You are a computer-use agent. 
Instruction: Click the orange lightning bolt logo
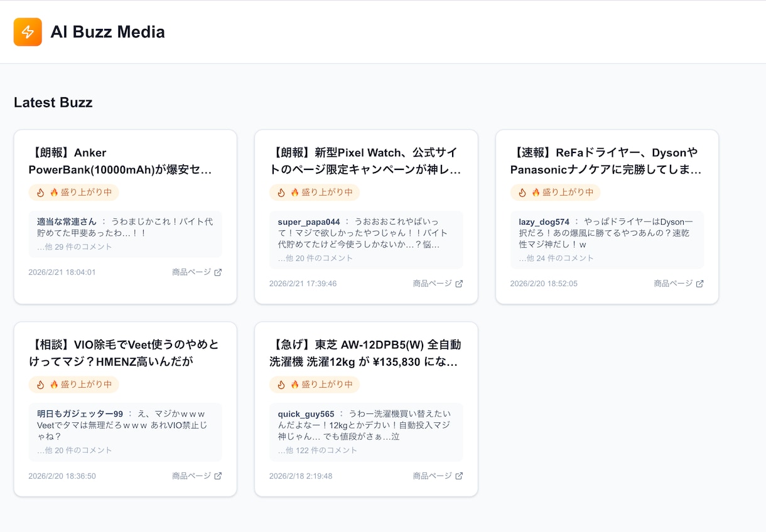[28, 32]
